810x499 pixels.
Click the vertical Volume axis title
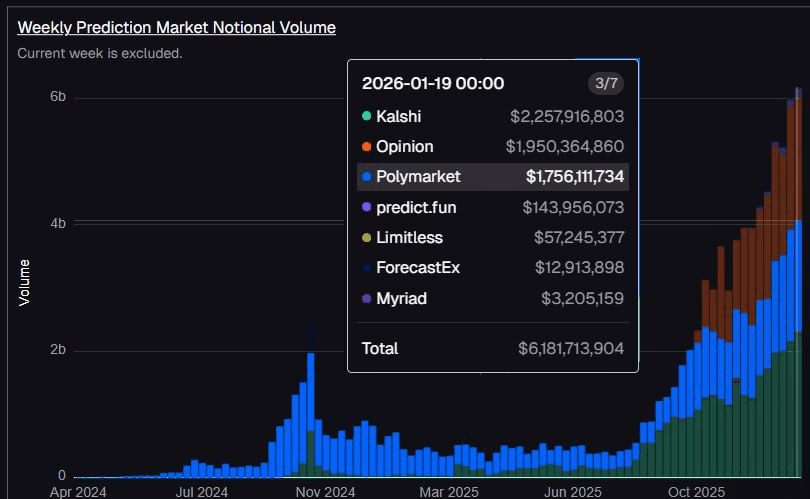click(x=24, y=282)
